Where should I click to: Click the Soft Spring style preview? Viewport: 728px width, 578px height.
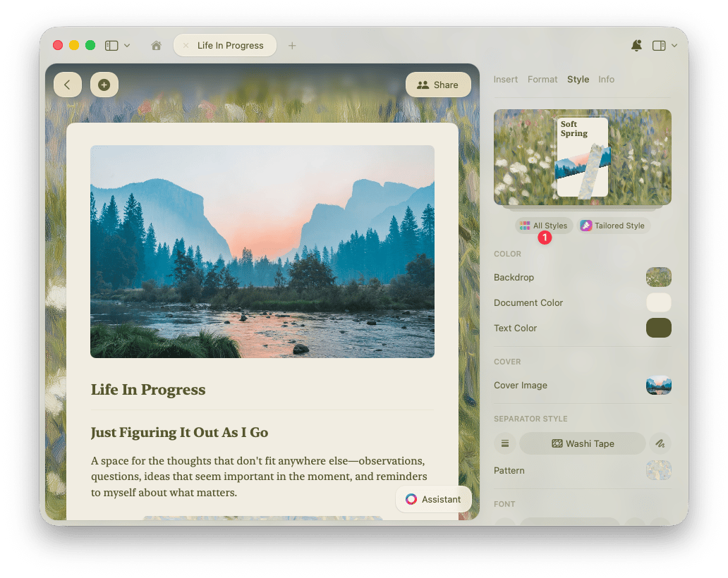click(x=583, y=157)
